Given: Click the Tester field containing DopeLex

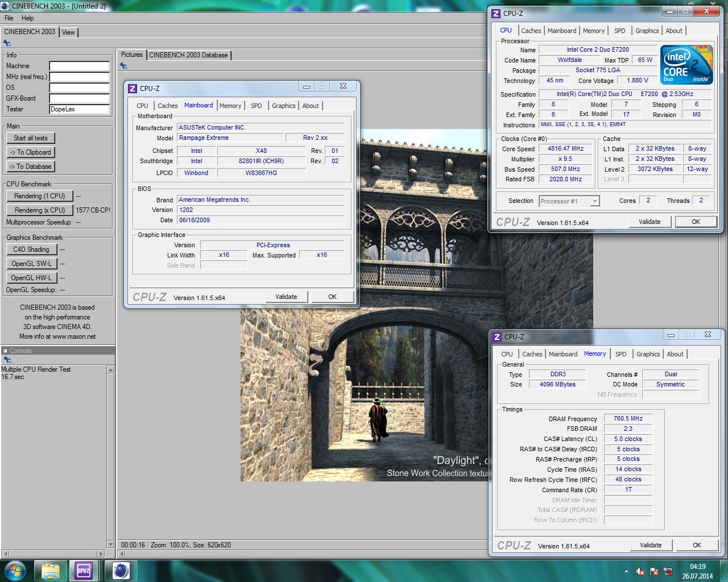Looking at the screenshot, I should [79, 109].
